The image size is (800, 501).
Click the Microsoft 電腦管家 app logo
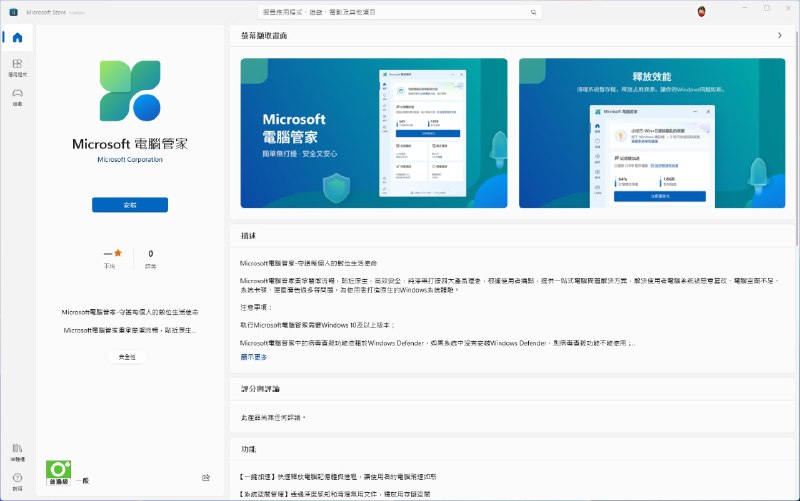tap(130, 91)
